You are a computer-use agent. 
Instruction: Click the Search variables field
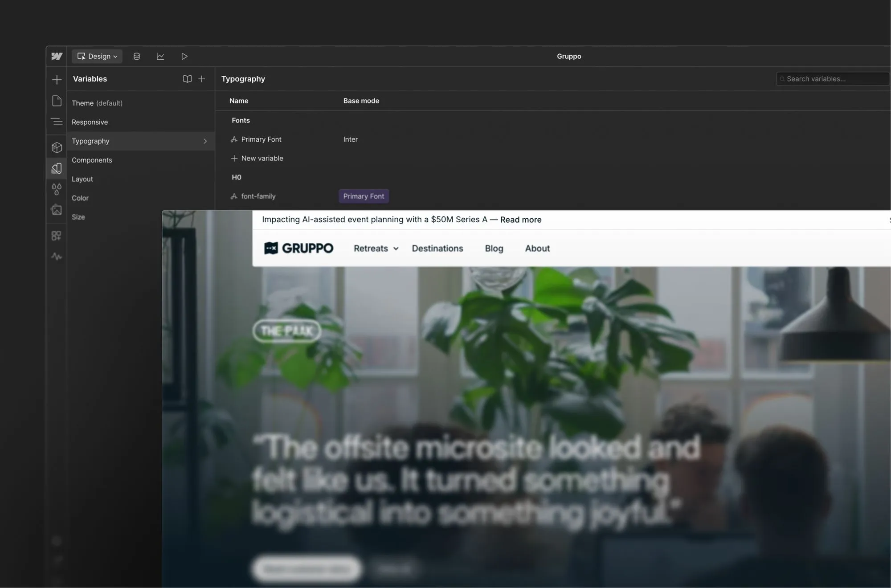coord(832,79)
